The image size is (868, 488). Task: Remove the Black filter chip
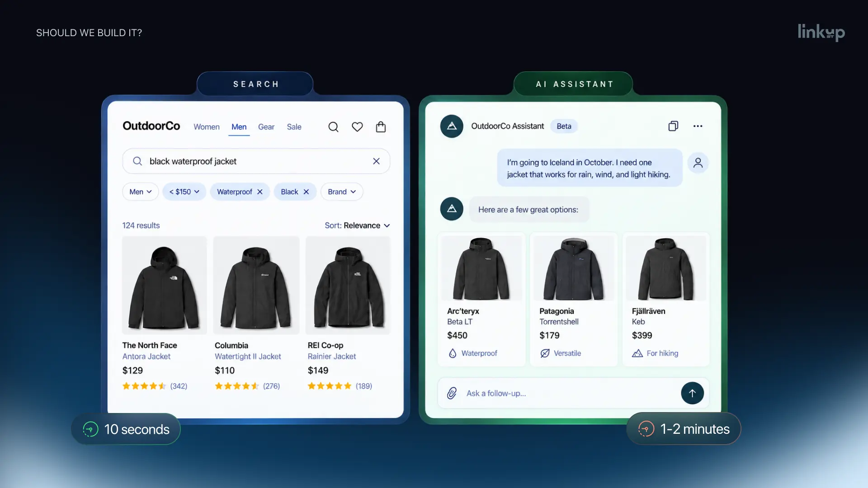point(306,192)
